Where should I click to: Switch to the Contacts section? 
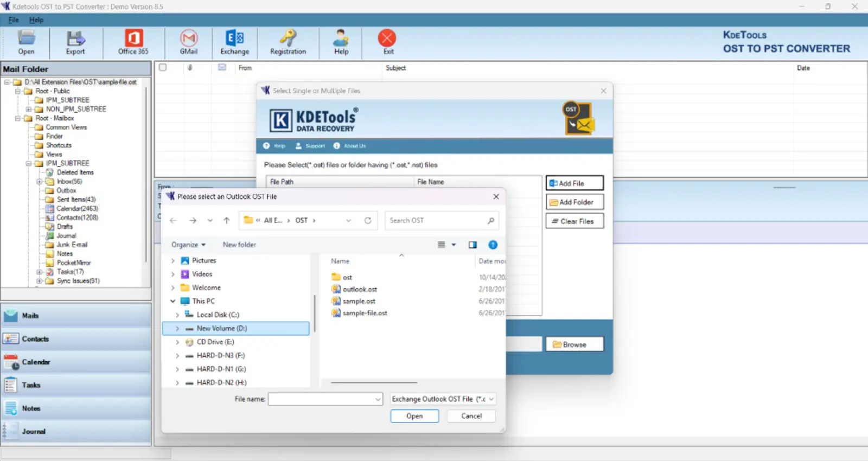pyautogui.click(x=76, y=339)
